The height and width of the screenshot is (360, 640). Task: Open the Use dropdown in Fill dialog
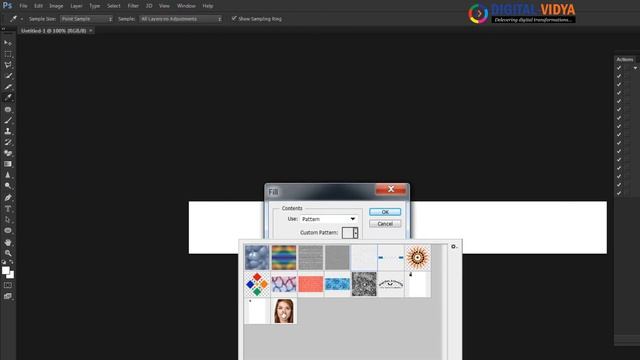point(329,219)
